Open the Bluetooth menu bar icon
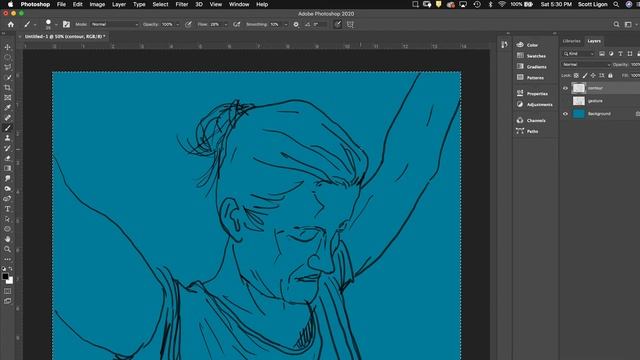 pyautogui.click(x=490, y=4)
